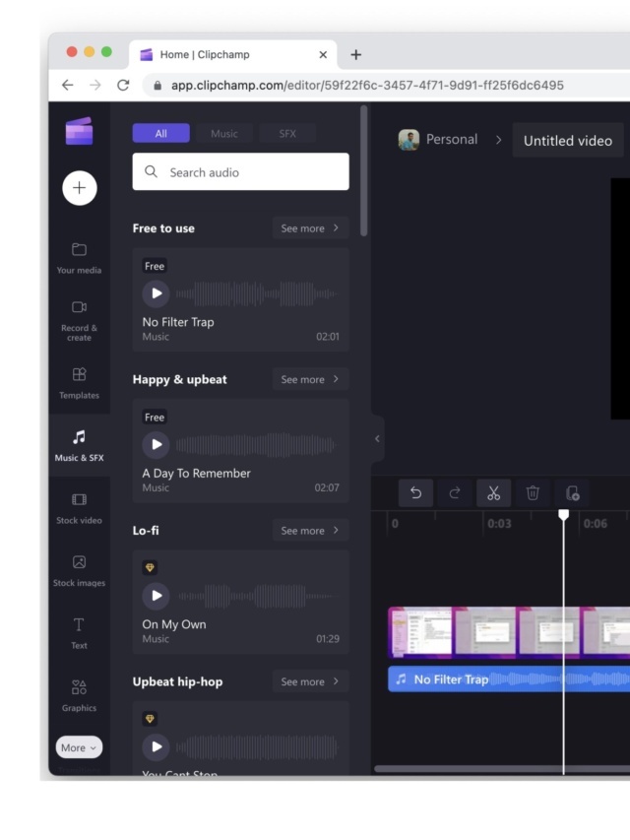Click the duplicate clip icon
This screenshot has height=840, width=630.
[x=572, y=492]
